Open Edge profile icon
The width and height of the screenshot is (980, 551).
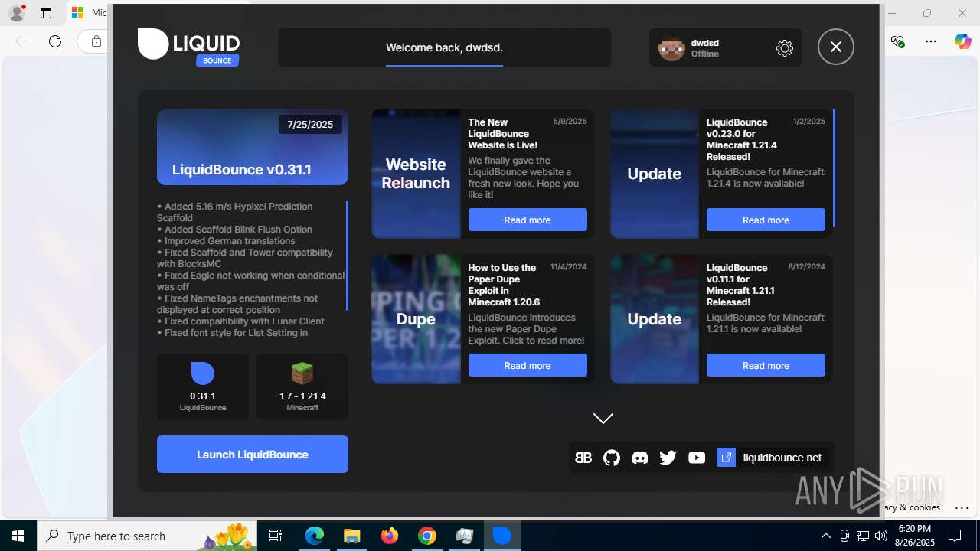[17, 13]
